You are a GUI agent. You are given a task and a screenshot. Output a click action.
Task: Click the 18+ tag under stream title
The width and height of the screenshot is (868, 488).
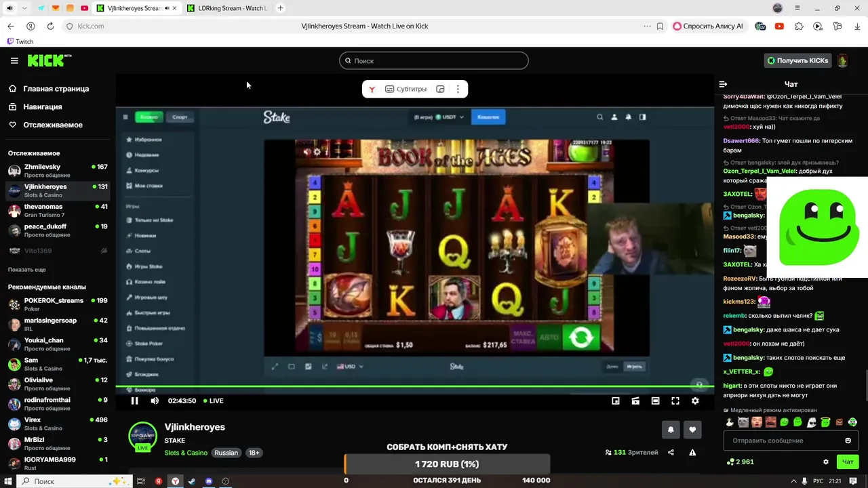coord(254,453)
